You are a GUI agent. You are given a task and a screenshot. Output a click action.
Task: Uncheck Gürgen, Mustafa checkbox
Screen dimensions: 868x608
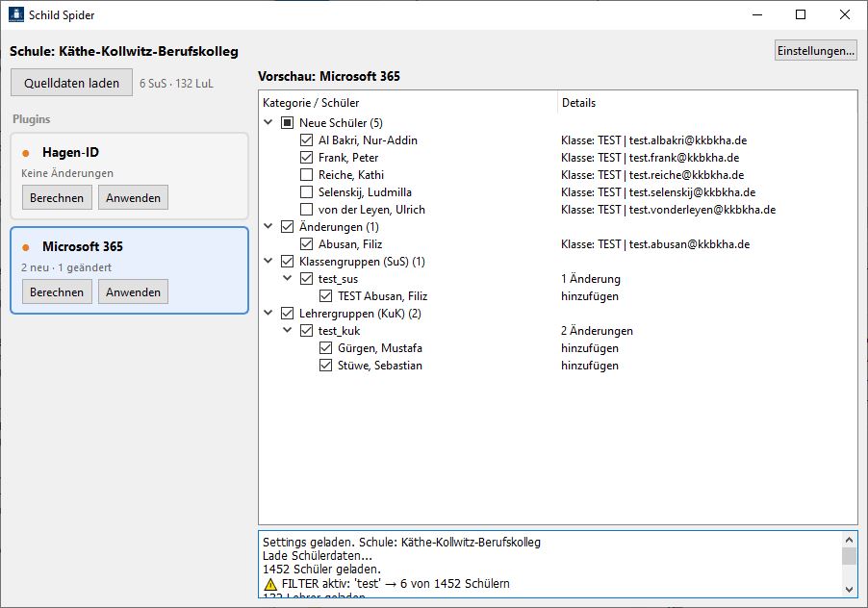click(x=325, y=348)
